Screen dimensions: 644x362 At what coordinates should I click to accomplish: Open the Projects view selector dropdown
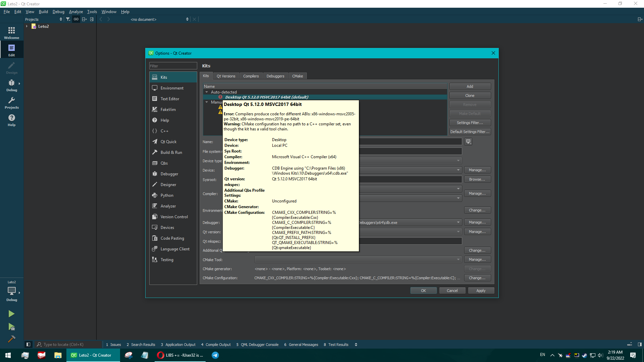[44, 19]
